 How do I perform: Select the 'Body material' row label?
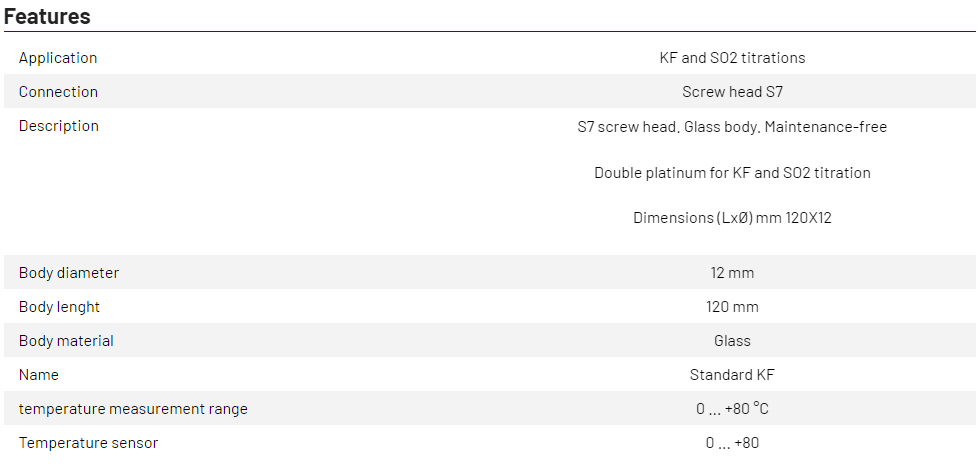tap(66, 341)
